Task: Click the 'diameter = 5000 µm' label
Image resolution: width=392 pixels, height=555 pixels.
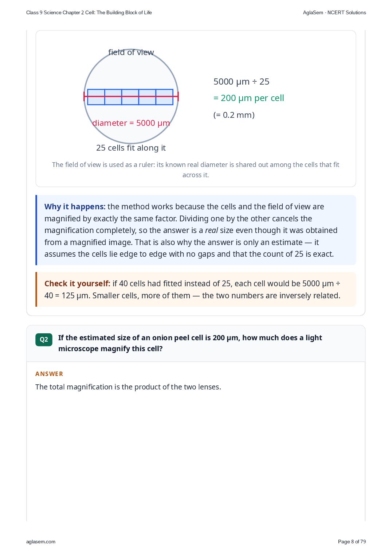Action: tap(131, 123)
